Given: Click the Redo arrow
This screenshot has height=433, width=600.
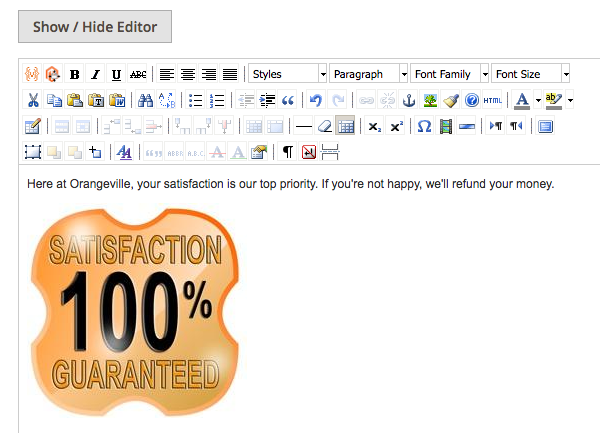Looking at the screenshot, I should point(338,100).
